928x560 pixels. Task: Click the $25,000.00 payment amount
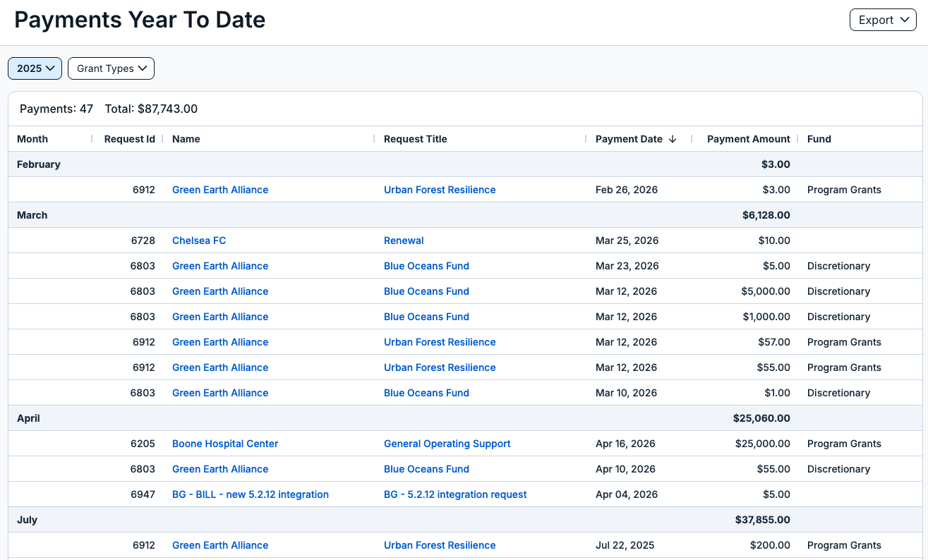coord(762,444)
